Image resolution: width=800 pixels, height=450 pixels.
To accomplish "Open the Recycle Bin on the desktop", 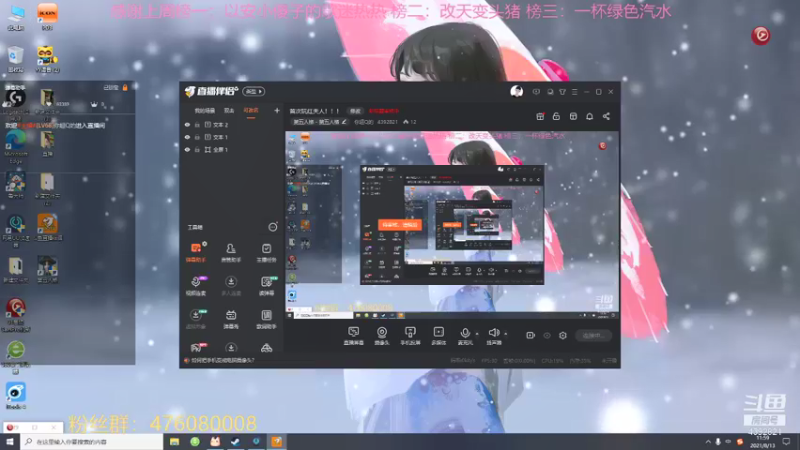I will click(15, 59).
